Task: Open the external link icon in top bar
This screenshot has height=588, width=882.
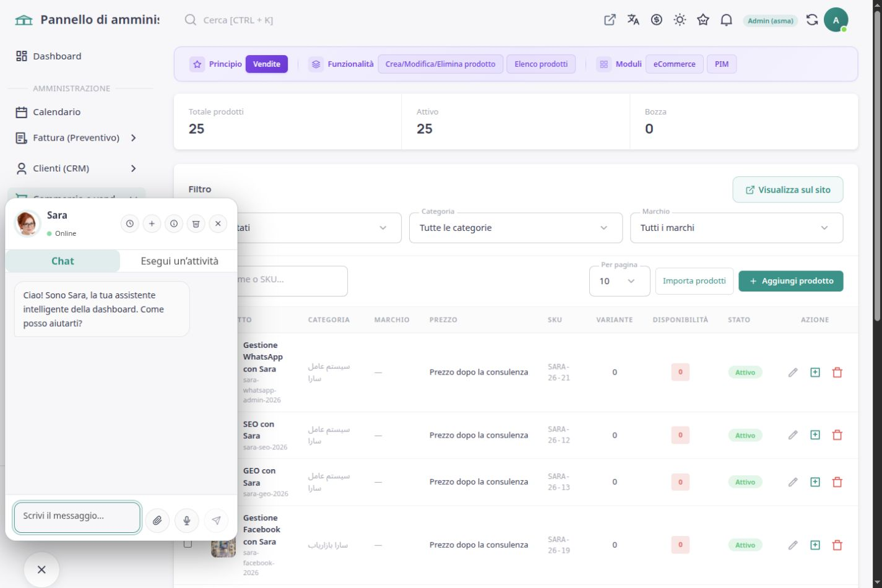Action: 610,20
